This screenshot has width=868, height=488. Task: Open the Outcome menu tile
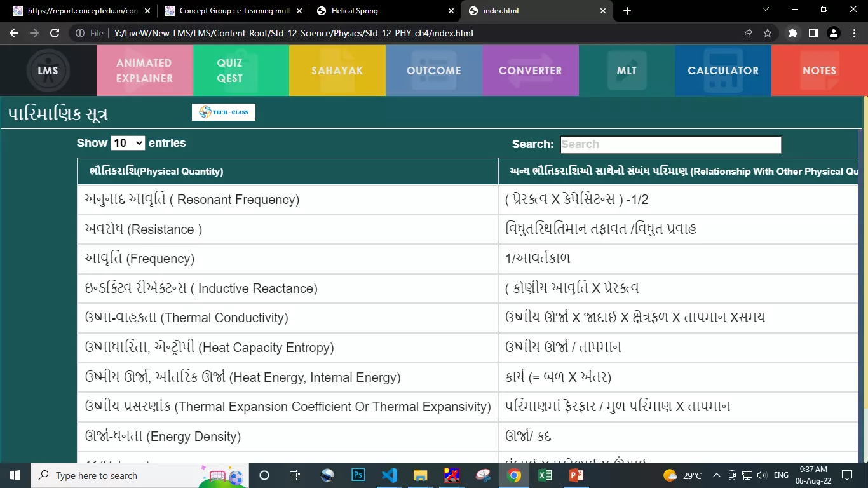433,71
